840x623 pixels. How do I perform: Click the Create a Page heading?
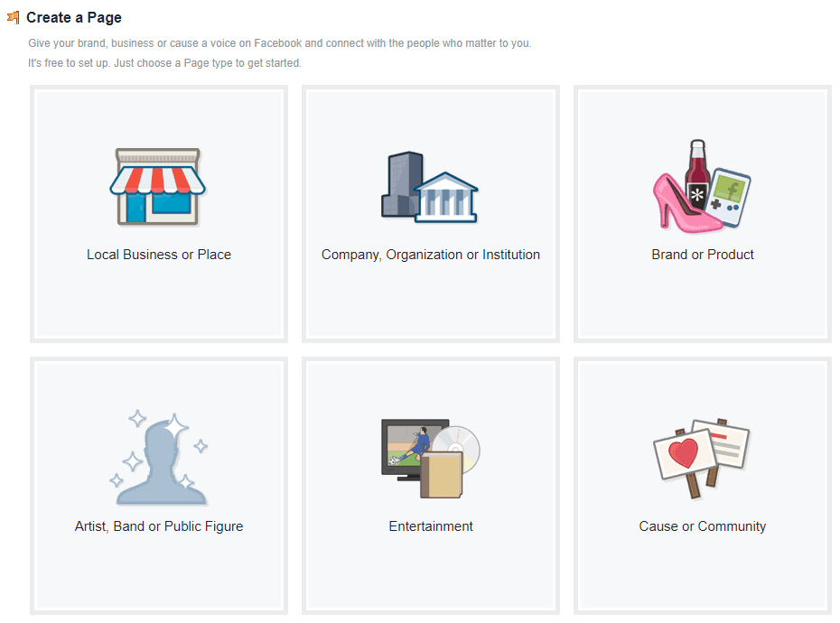point(74,18)
